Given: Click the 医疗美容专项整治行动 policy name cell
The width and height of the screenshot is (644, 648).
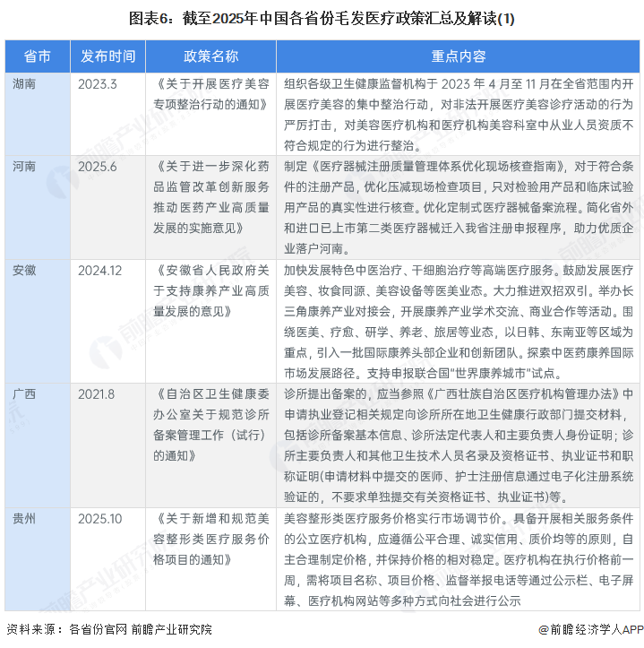Looking at the screenshot, I should click(211, 95).
